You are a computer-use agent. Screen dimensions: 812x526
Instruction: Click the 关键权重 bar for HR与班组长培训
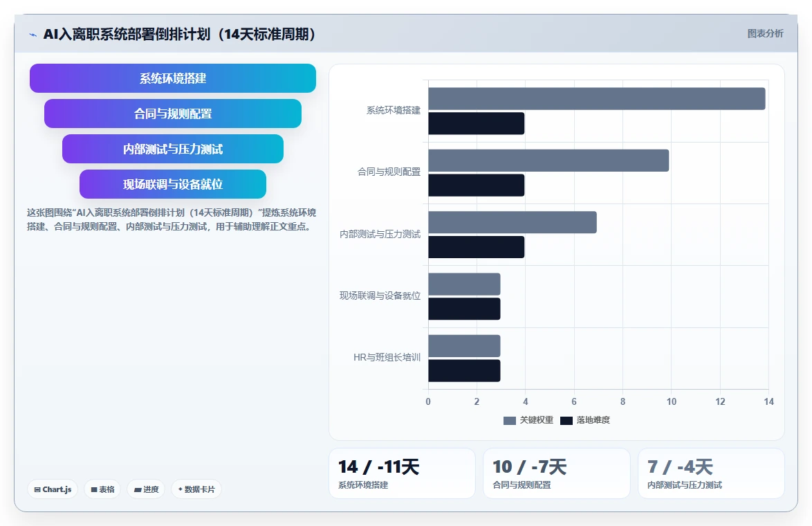coord(464,345)
